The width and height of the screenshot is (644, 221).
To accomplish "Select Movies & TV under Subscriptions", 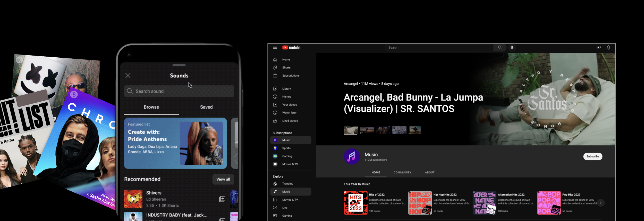I will 291,164.
